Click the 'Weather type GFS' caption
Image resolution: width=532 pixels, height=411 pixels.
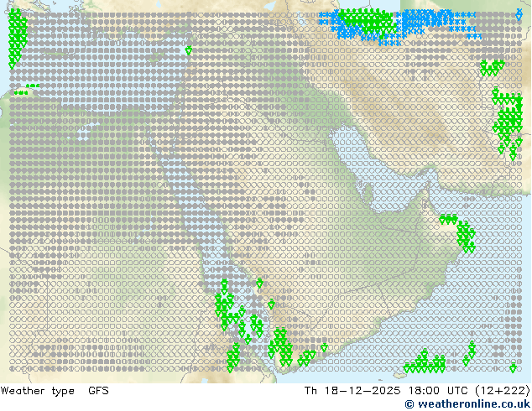[x=55, y=391]
